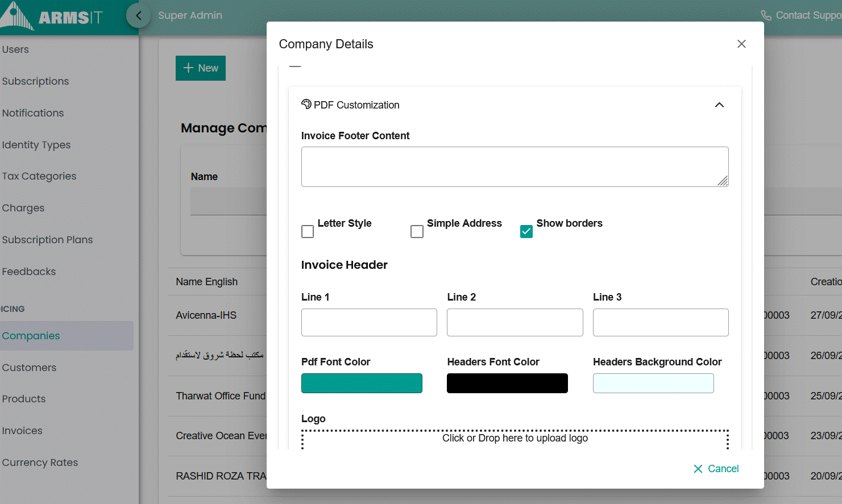The height and width of the screenshot is (504, 842).
Task: Close the Company Details dialog
Action: tap(741, 43)
